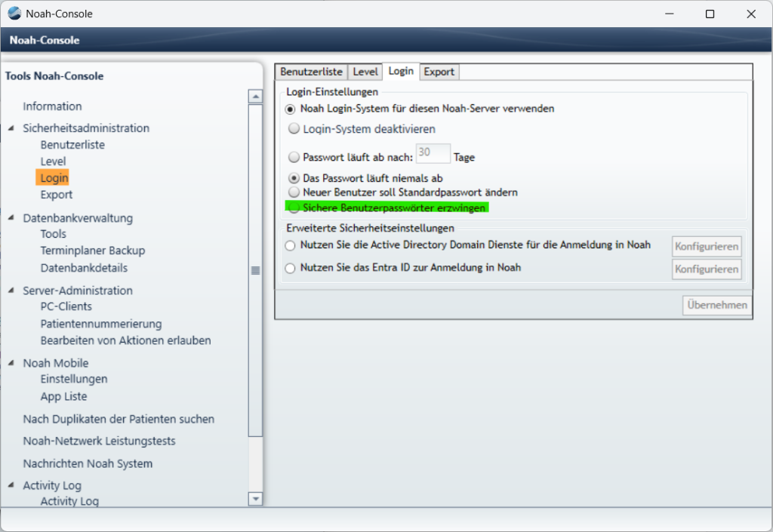Select Passwort läuft ab nach option

pos(294,157)
